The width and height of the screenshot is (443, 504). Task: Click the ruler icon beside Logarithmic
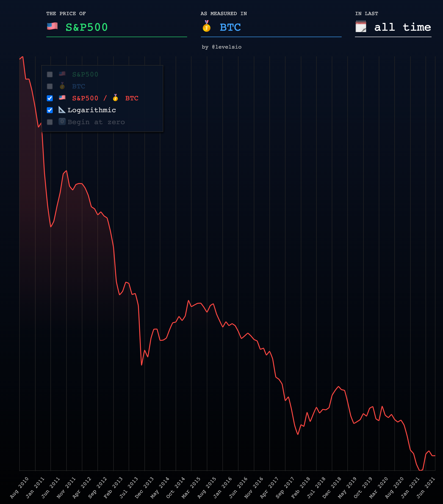[62, 110]
